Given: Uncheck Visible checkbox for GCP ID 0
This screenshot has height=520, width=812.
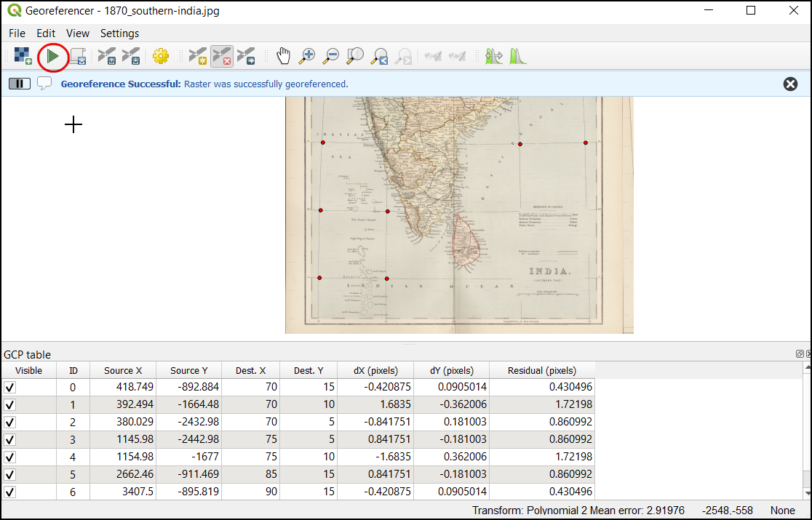Looking at the screenshot, I should coord(10,388).
